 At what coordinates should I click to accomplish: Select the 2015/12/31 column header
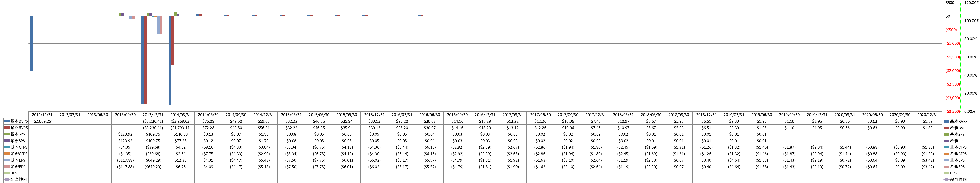[374, 114]
